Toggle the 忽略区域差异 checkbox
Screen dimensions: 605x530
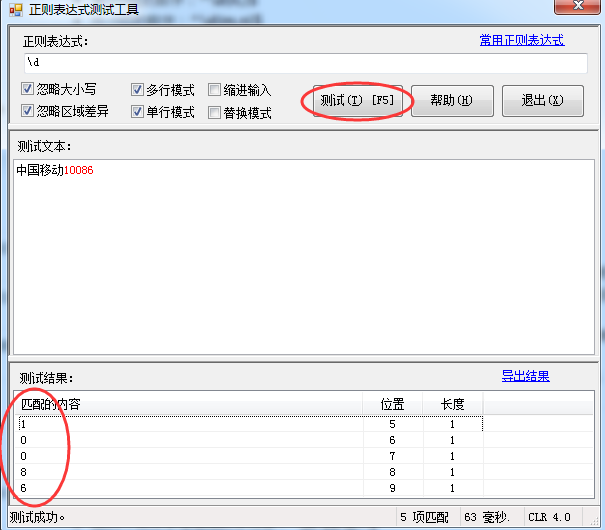pyautogui.click(x=28, y=111)
